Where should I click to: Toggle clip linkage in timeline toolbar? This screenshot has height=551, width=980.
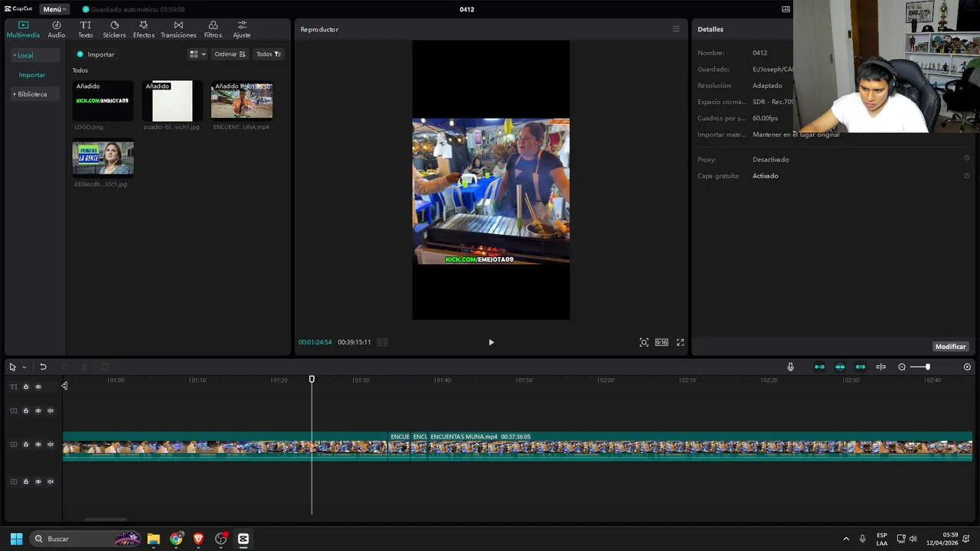click(x=861, y=367)
